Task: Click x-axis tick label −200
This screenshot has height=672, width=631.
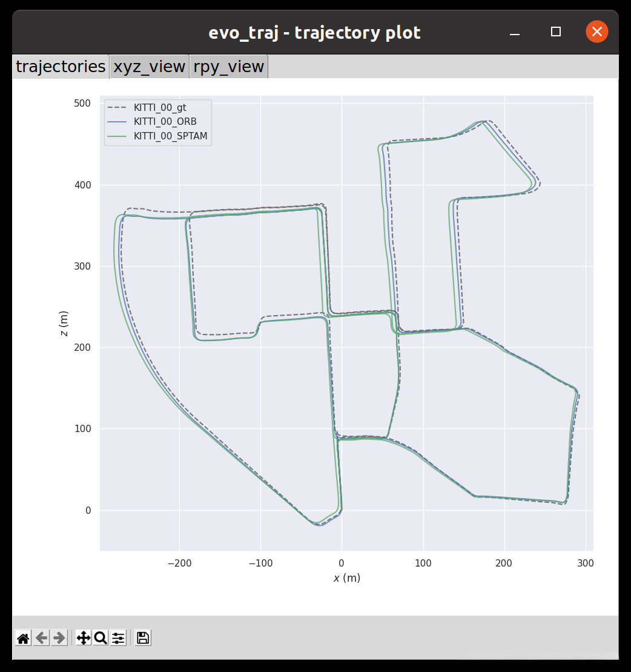Action: [179, 563]
